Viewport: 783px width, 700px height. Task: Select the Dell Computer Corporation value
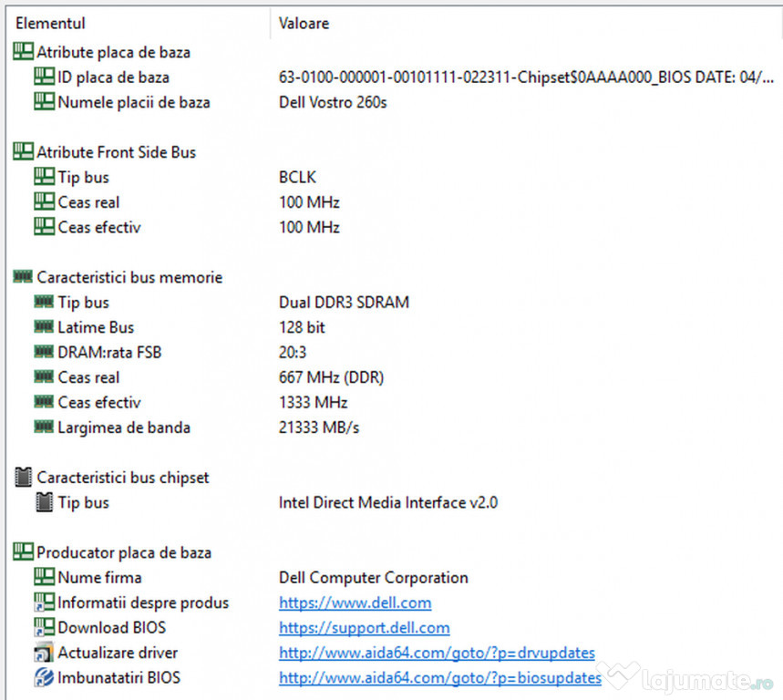coord(374,578)
